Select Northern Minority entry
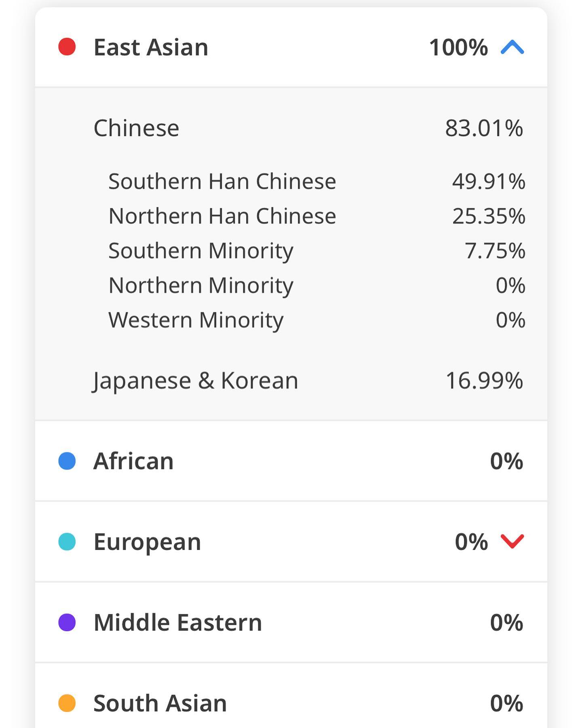This screenshot has height=728, width=582. [201, 286]
